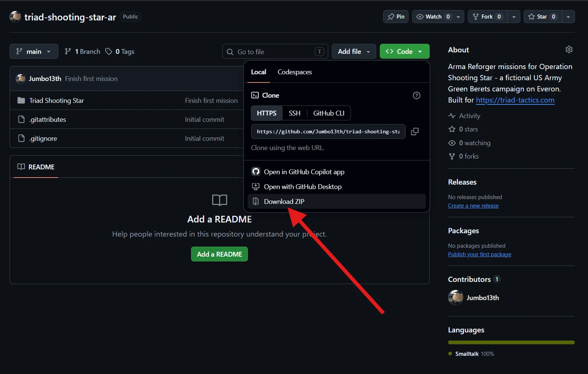Select the GitHub CLI clone option

tap(329, 113)
